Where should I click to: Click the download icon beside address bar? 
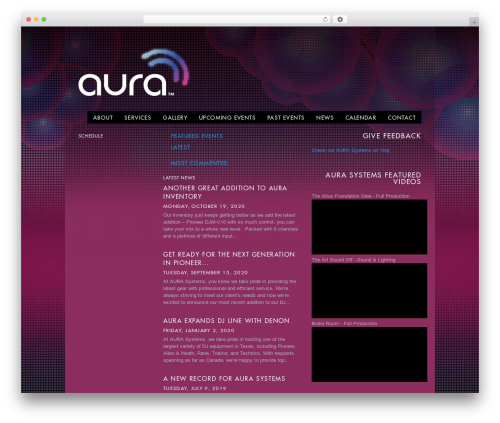pyautogui.click(x=340, y=19)
